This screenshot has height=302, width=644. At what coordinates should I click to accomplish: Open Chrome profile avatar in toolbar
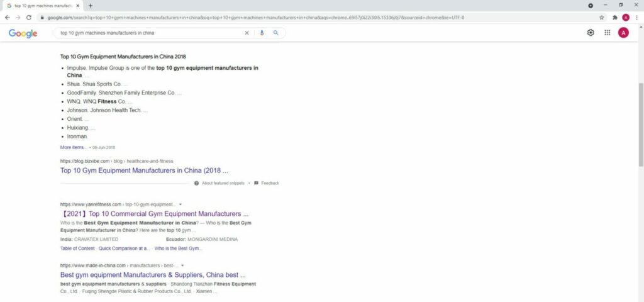626,18
